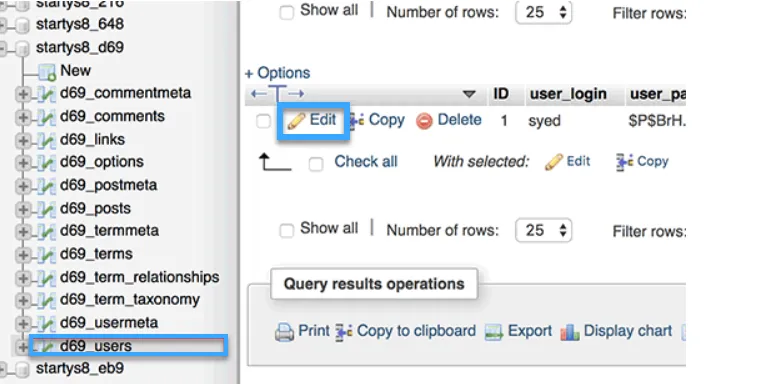Expand the d69_comments table node
This screenshot has height=384, width=778.
(x=22, y=117)
